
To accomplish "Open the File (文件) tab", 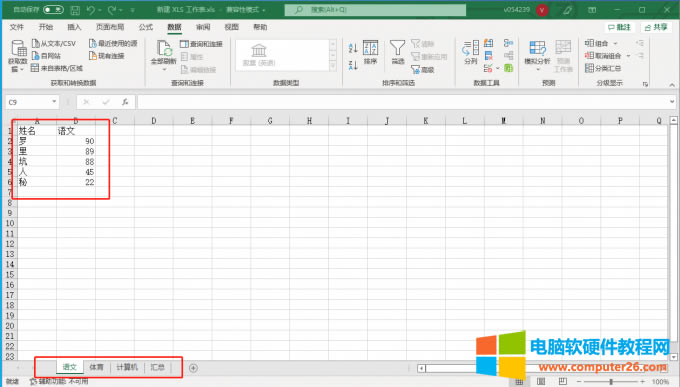I will coord(16,27).
